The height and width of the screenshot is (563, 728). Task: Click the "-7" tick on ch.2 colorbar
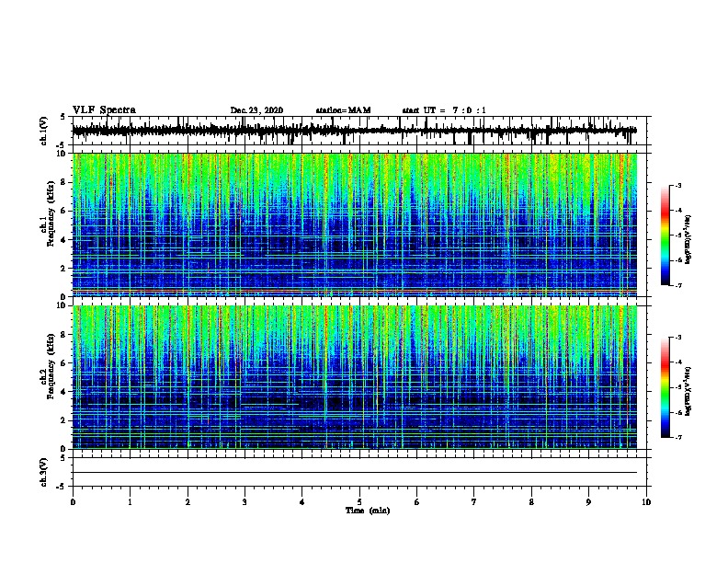pos(677,437)
